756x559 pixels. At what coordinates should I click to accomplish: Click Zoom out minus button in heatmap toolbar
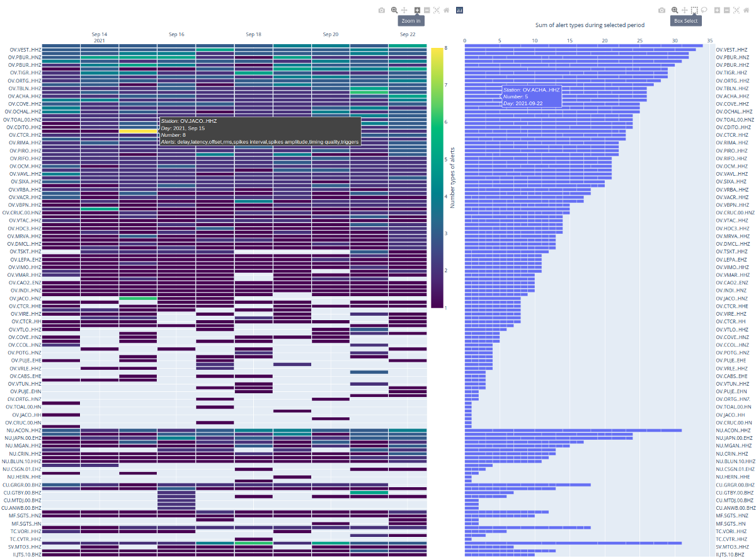coord(427,10)
